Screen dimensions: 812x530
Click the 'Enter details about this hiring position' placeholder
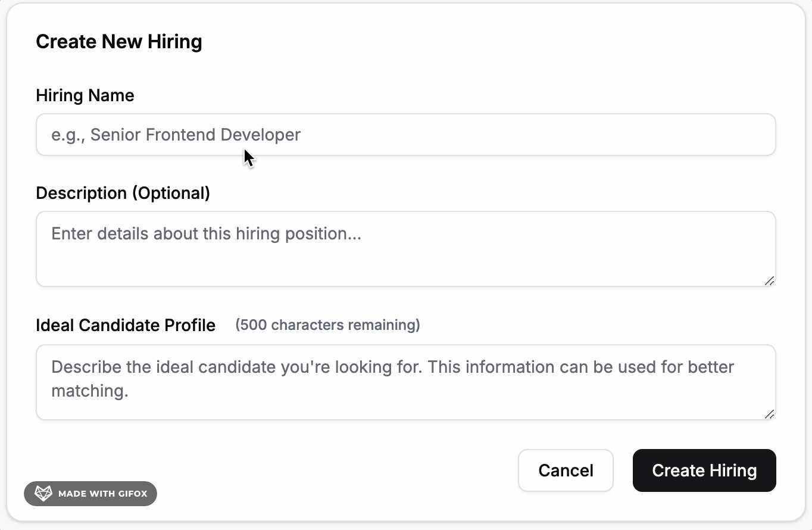click(206, 233)
